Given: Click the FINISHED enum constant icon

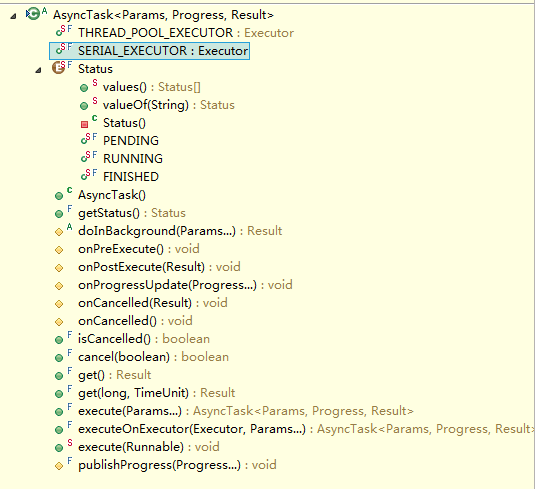Looking at the screenshot, I should 89,175.
